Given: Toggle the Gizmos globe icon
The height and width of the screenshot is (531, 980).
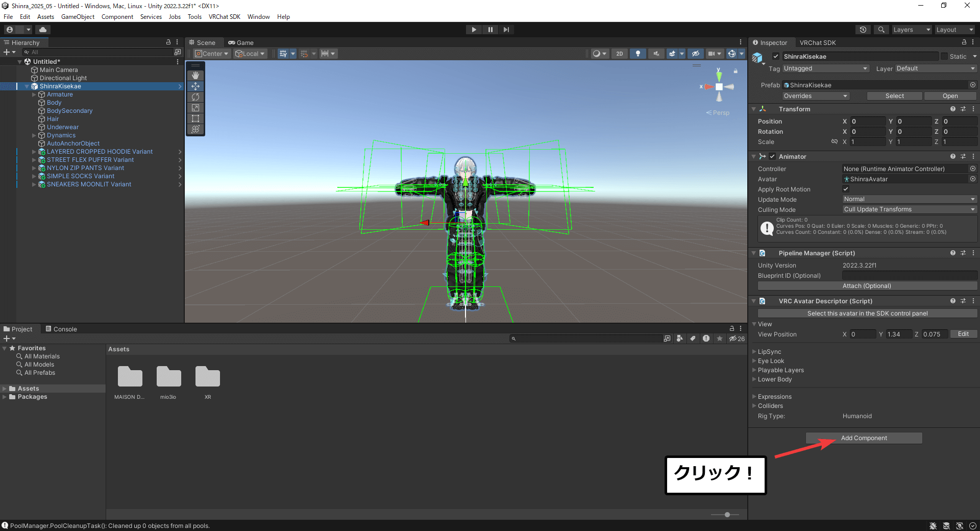Looking at the screenshot, I should (x=732, y=54).
